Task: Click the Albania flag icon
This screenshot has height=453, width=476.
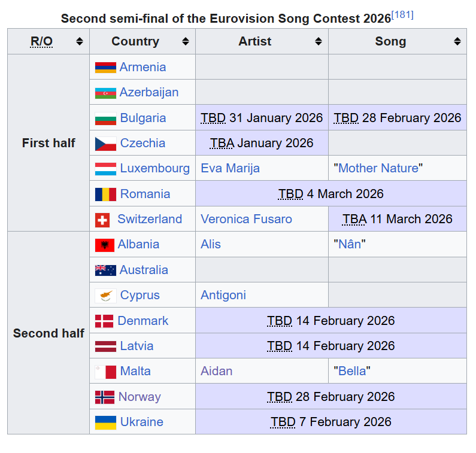Action: point(104,245)
